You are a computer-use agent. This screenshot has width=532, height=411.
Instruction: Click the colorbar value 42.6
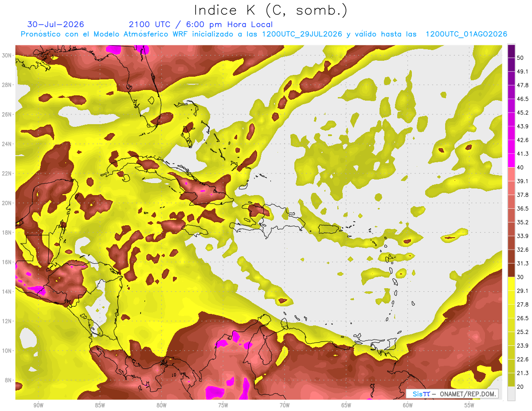coord(523,140)
